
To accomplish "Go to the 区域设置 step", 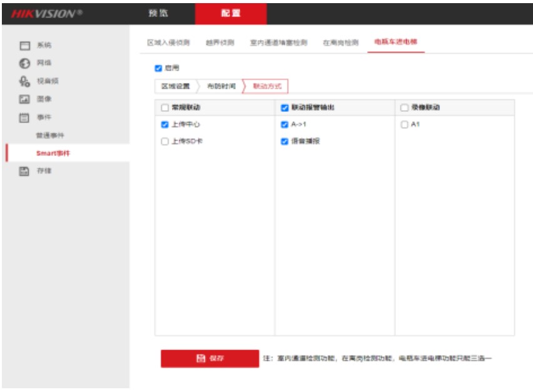I will pos(175,86).
